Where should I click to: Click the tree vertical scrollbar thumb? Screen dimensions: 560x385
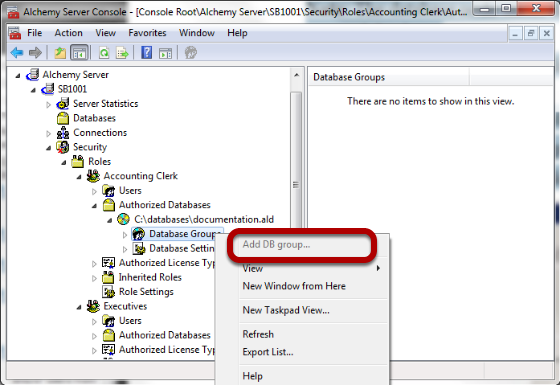(x=296, y=185)
